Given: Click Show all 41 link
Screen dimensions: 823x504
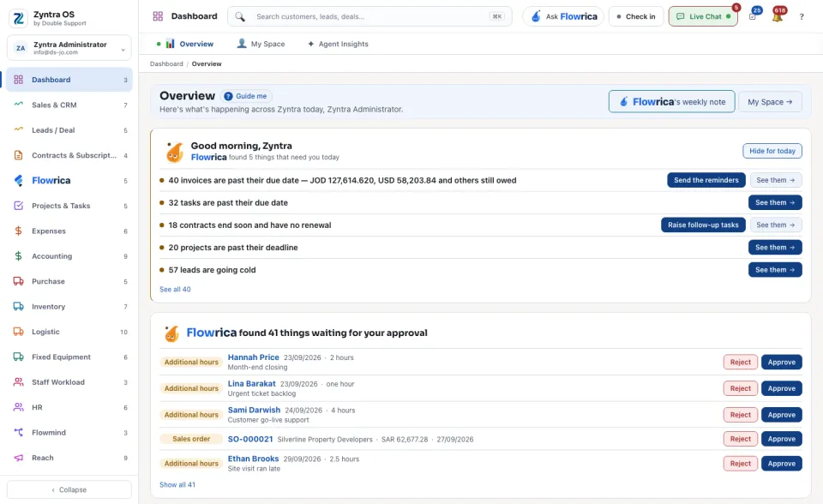Looking at the screenshot, I should click(177, 484).
